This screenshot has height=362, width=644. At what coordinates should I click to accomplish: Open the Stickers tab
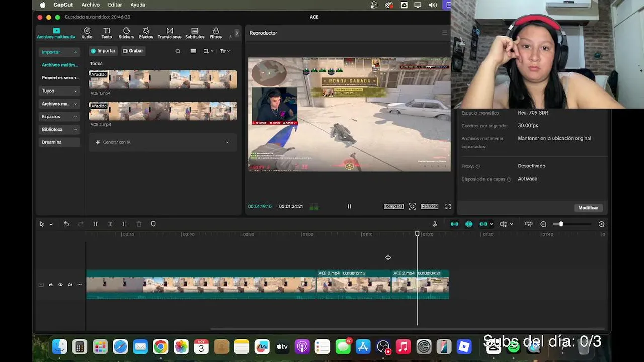[126, 33]
